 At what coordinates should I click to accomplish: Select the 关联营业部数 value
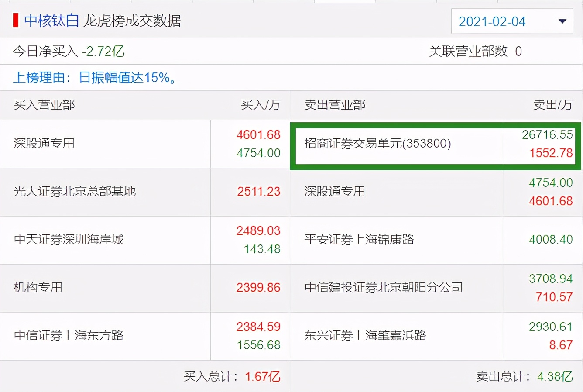point(477,51)
